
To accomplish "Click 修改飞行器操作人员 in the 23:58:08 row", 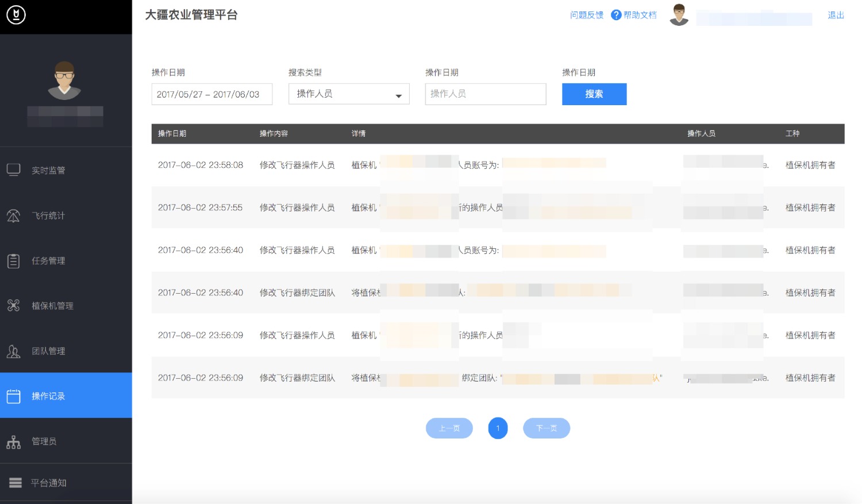I will [x=297, y=165].
